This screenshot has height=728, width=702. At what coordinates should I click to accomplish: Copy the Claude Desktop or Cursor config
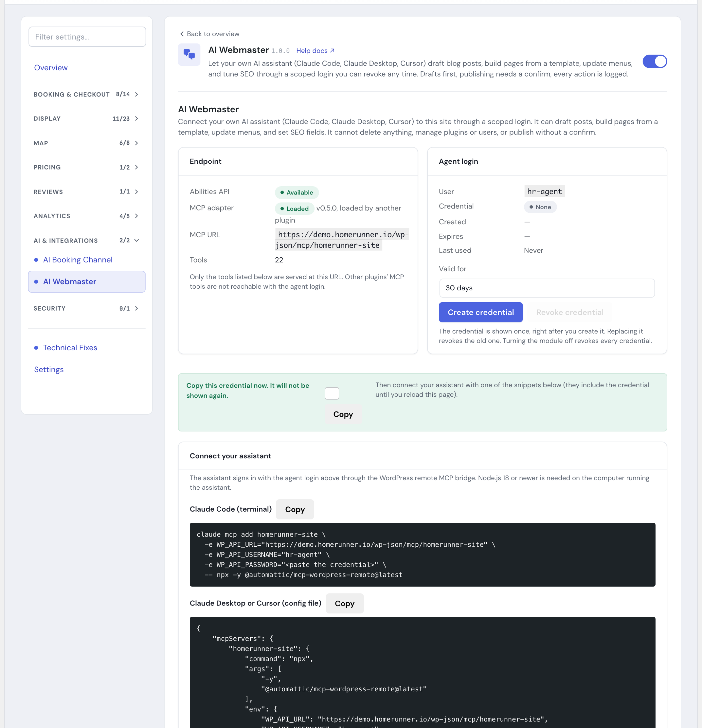point(344,603)
